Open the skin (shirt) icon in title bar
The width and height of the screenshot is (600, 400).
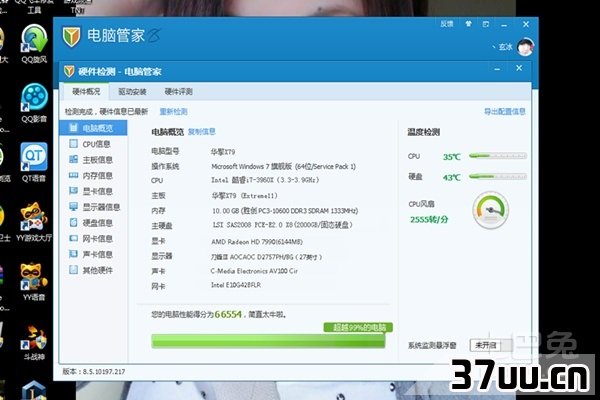pyautogui.click(x=468, y=24)
